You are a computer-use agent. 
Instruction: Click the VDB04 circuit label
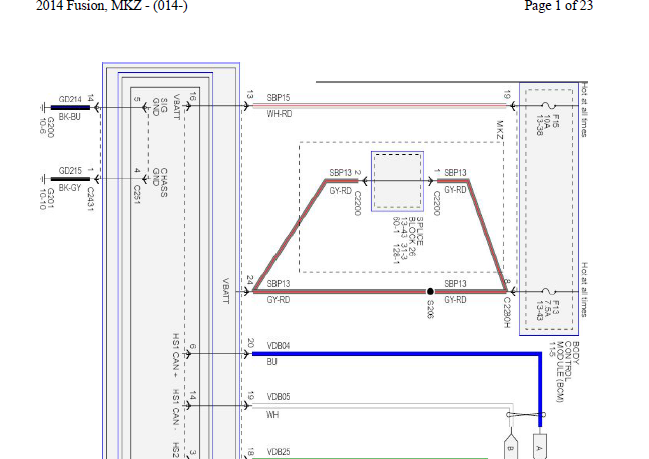[278, 346]
